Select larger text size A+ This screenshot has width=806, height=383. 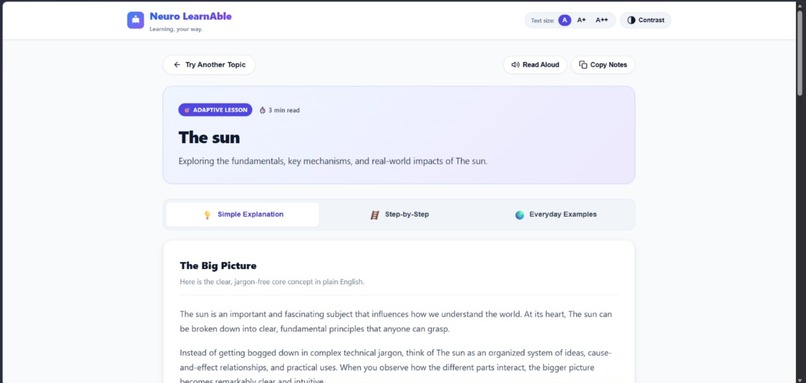click(581, 20)
